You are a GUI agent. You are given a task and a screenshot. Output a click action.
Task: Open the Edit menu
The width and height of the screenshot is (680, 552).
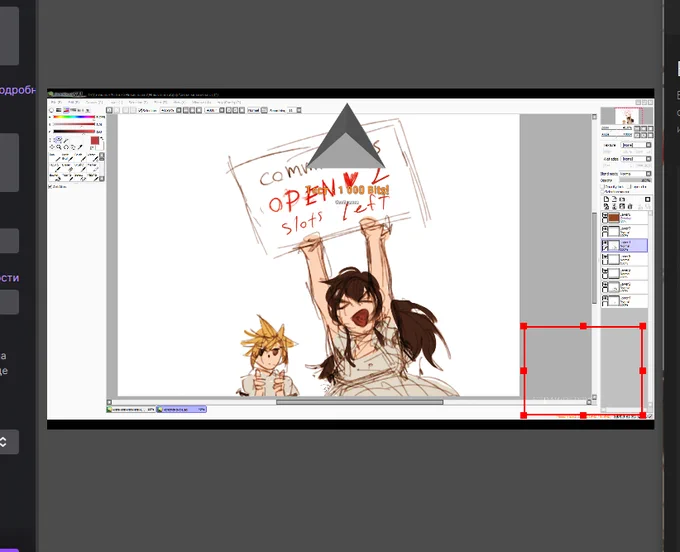[x=74, y=102]
